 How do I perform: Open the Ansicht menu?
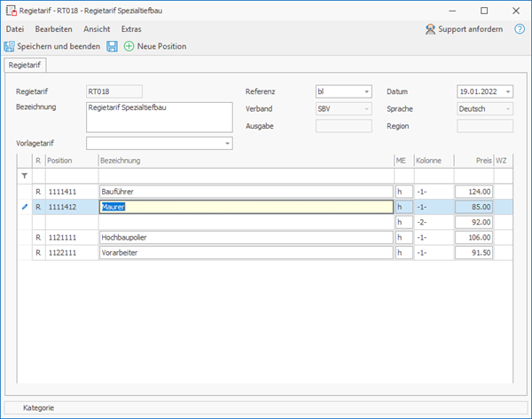97,29
